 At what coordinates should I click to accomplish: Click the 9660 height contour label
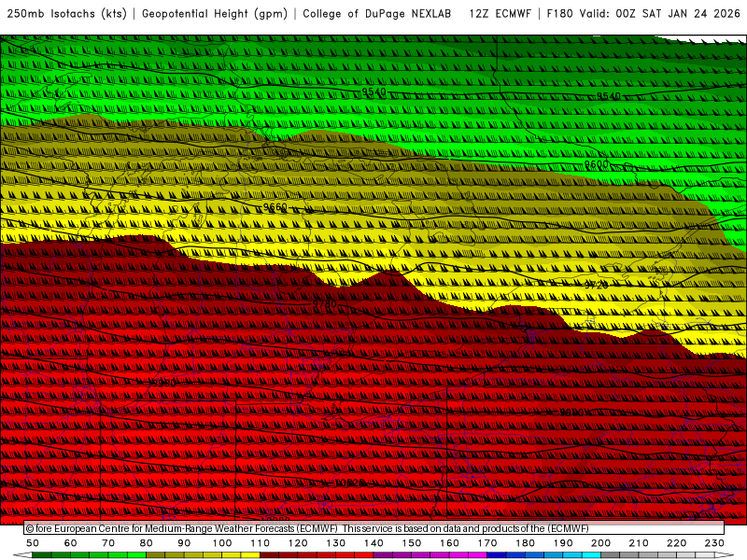pyautogui.click(x=275, y=207)
